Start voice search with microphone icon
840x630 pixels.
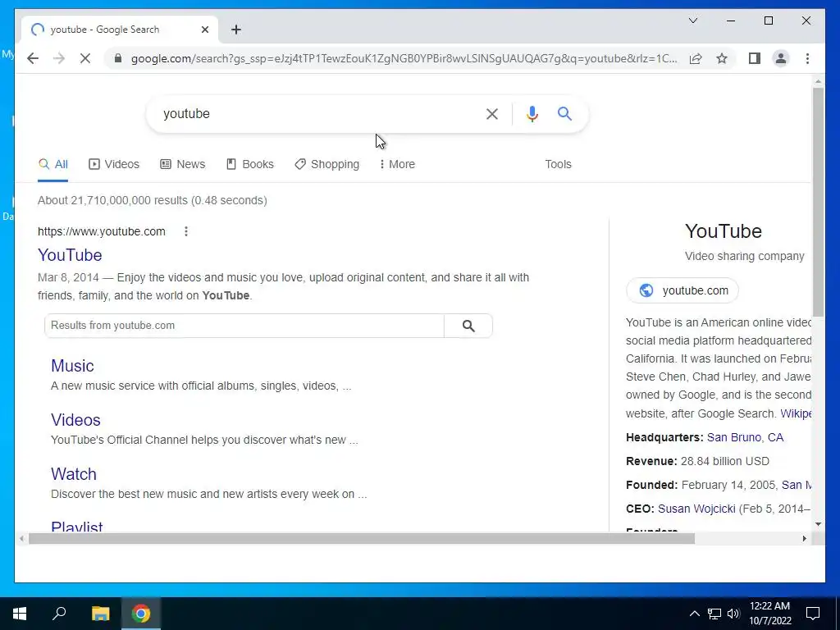532,113
